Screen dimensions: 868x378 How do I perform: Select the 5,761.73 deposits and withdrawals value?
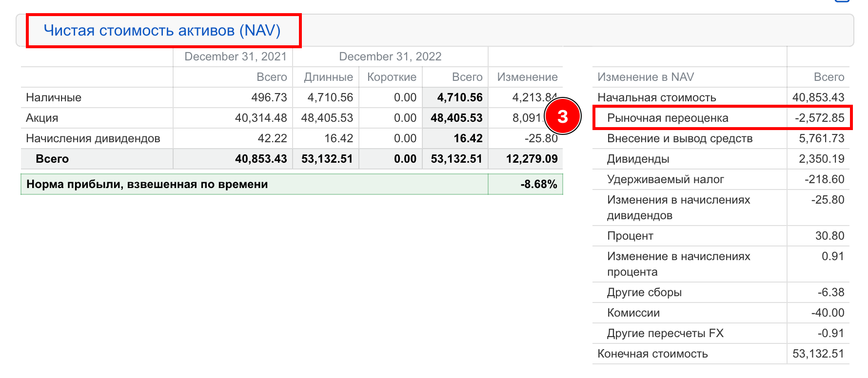point(822,138)
